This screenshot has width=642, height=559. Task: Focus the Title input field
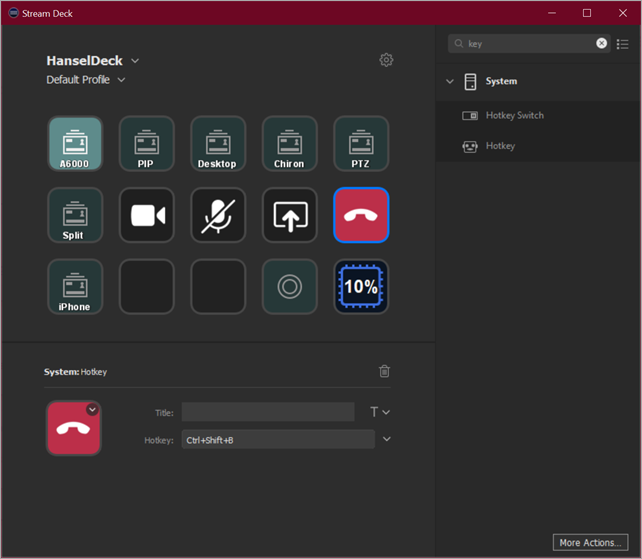[268, 412]
